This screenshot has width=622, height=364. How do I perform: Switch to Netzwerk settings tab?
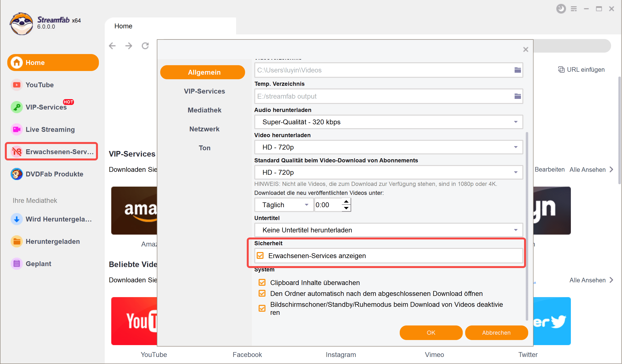click(x=204, y=129)
